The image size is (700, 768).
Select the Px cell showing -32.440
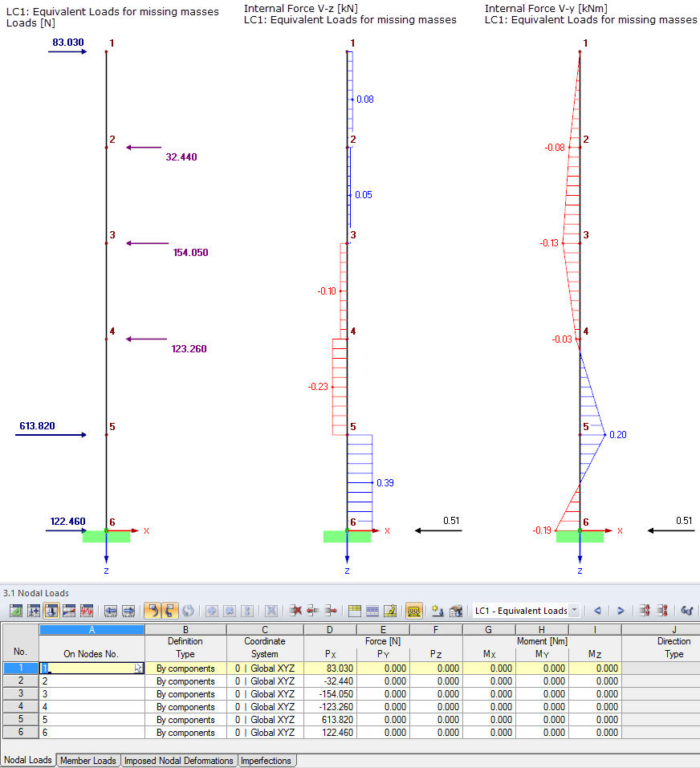point(330,681)
